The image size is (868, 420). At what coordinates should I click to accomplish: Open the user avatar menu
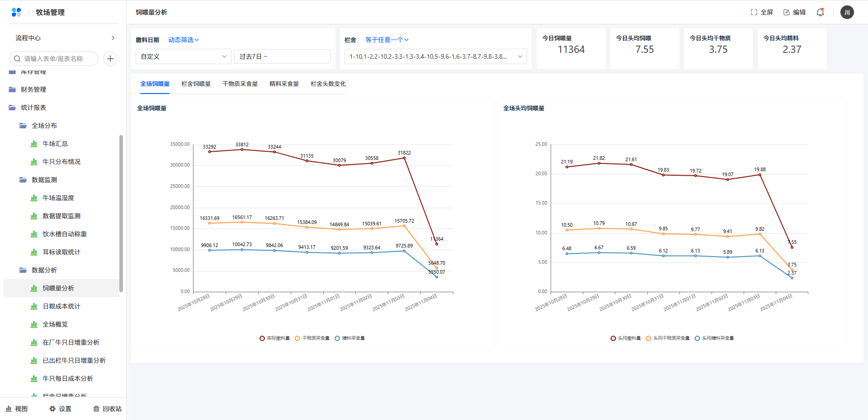pyautogui.click(x=847, y=12)
